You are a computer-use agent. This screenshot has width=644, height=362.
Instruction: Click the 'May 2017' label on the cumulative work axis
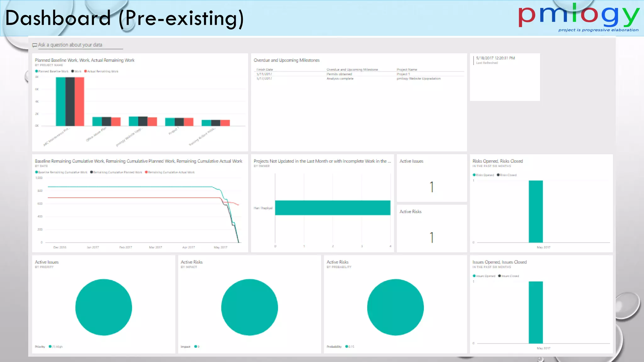click(x=220, y=247)
